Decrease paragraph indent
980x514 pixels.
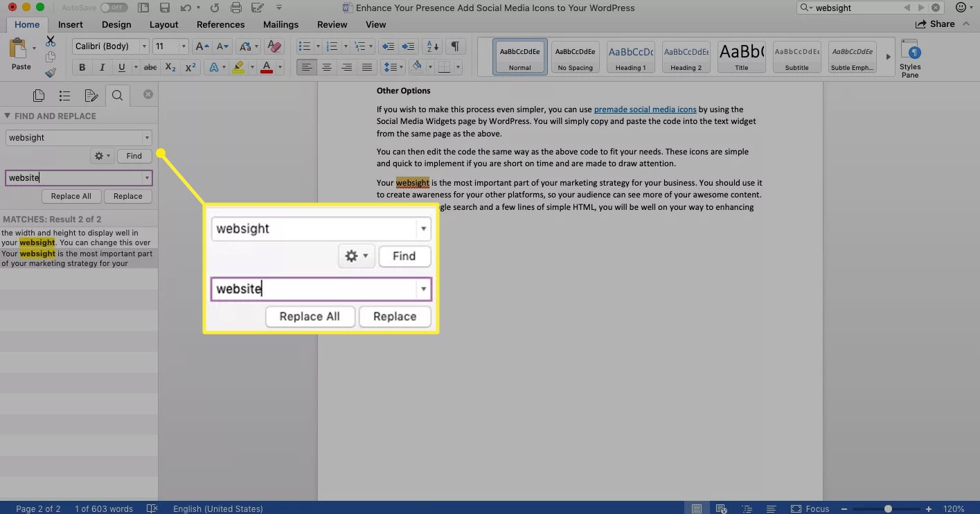tap(389, 46)
